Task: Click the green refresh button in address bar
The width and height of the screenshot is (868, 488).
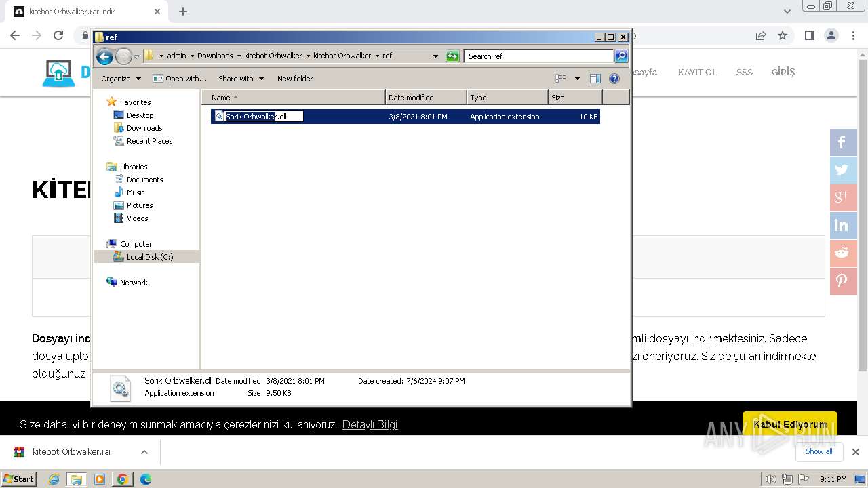Action: (x=452, y=56)
